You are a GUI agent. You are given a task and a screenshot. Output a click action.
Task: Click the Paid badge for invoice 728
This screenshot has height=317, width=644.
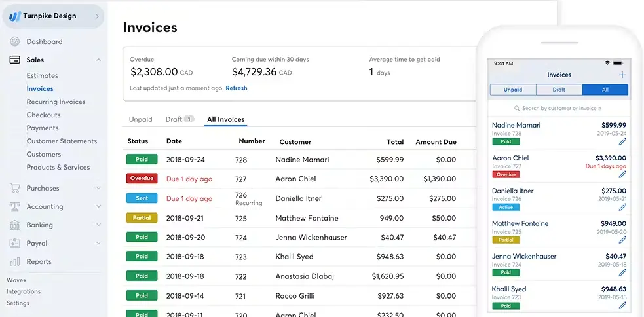pyautogui.click(x=142, y=159)
